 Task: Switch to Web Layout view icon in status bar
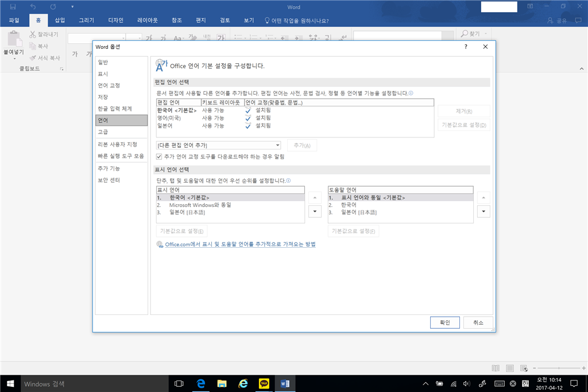524,368
